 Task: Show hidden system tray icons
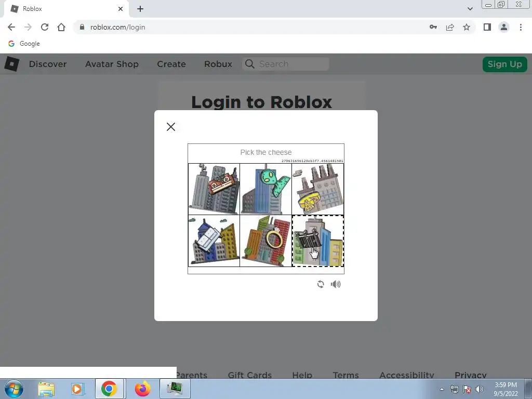click(x=442, y=389)
